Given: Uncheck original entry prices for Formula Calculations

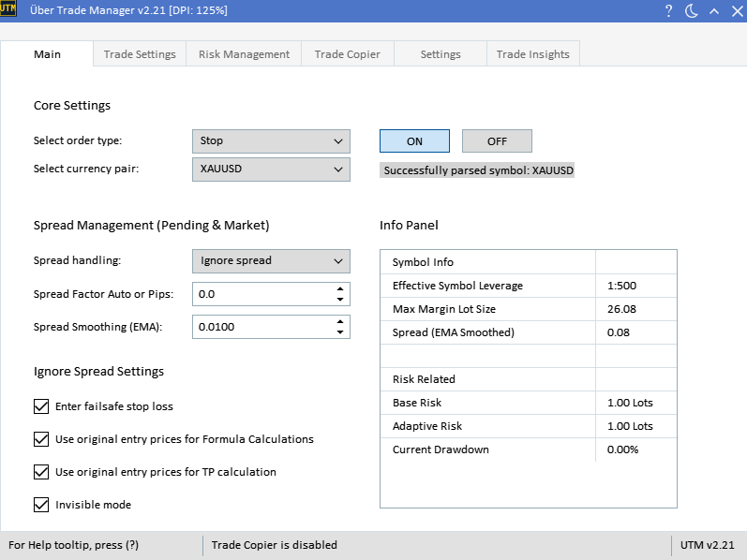Looking at the screenshot, I should coord(41,439).
